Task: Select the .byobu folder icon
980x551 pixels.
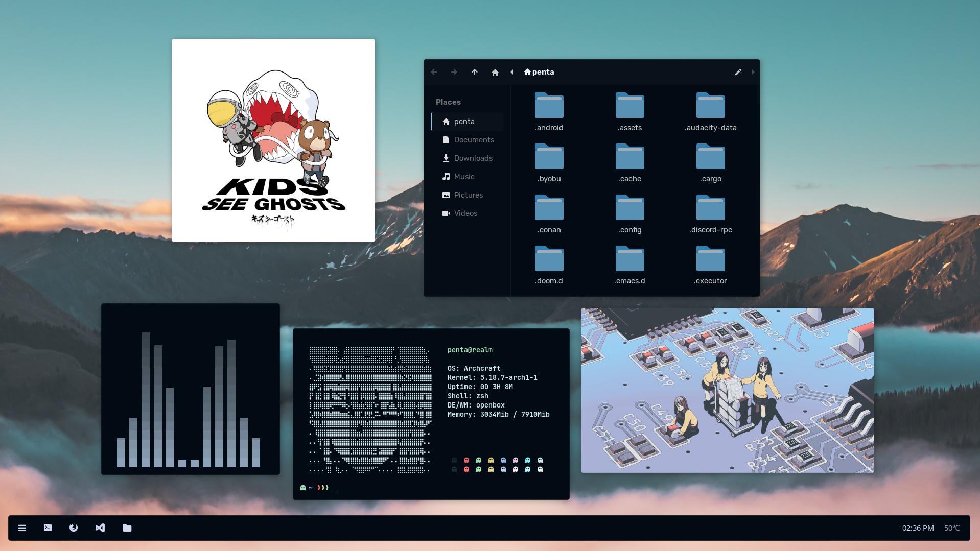Action: click(549, 157)
